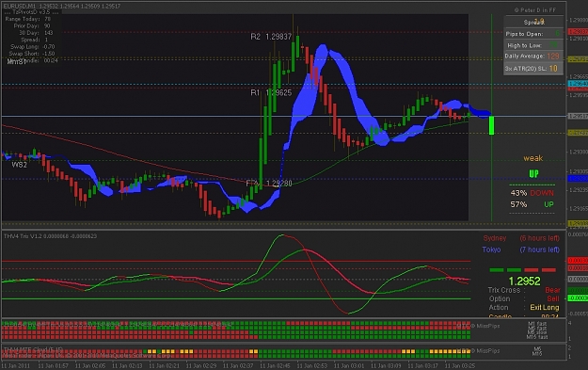Select the 'R1 1.29625' pivot label

pyautogui.click(x=271, y=92)
